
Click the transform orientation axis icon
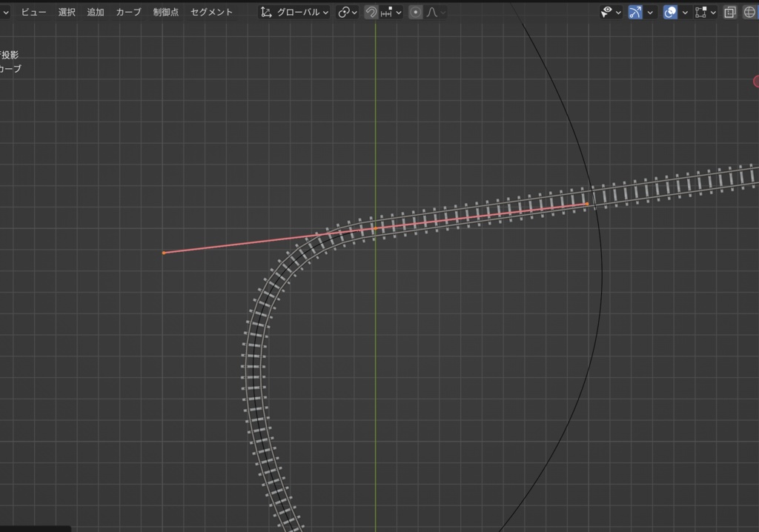265,12
